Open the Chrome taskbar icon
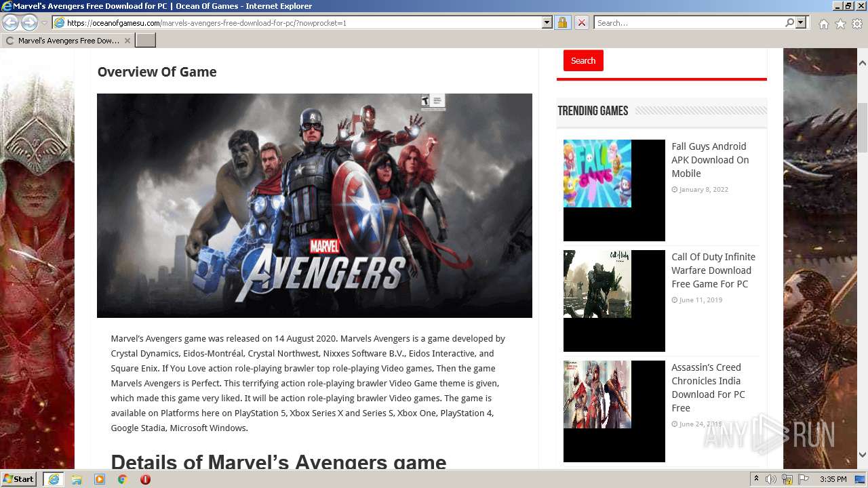The image size is (868, 488). pos(122,479)
